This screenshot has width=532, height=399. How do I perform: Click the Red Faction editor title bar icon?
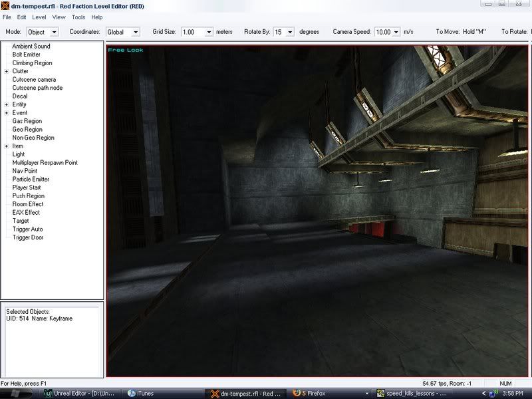point(5,6)
